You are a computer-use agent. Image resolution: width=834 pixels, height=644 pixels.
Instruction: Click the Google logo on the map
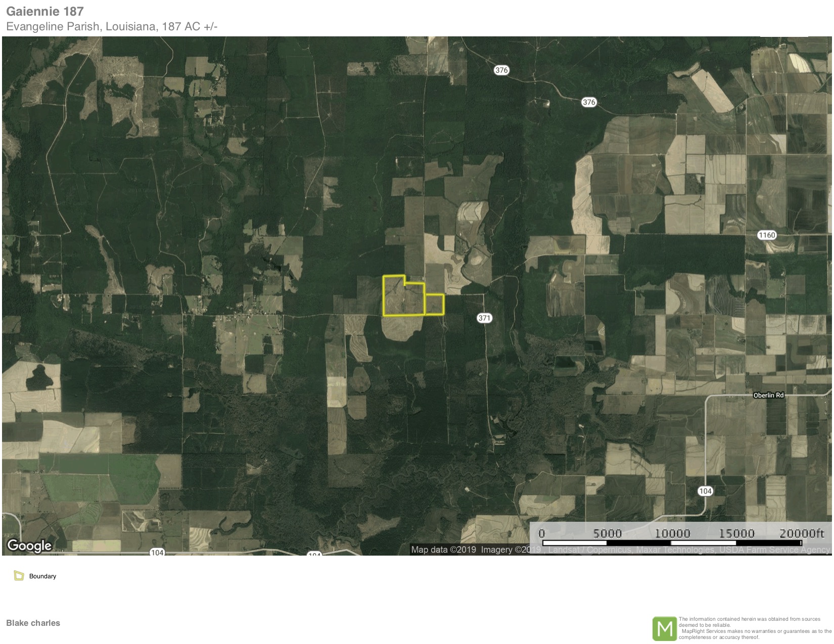click(29, 546)
